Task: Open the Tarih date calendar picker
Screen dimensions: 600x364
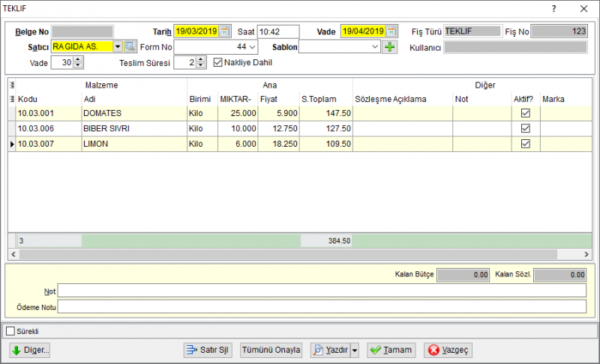Action: coord(224,31)
